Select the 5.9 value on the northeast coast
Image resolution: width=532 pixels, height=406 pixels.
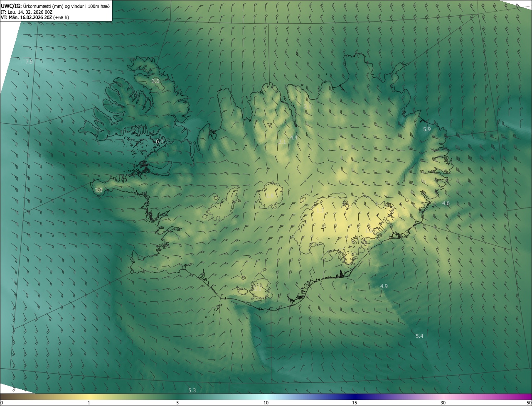tap(427, 129)
